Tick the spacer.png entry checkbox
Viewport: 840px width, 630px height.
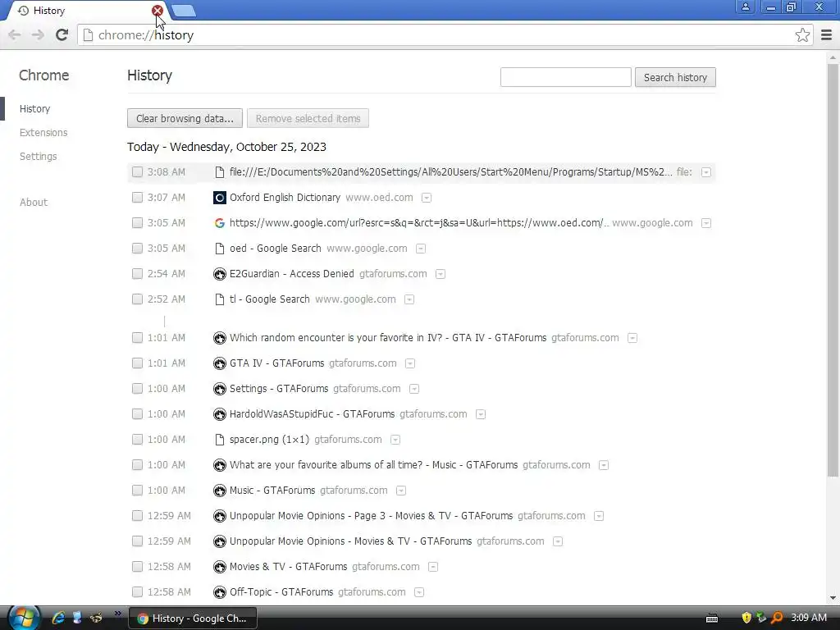(x=138, y=440)
